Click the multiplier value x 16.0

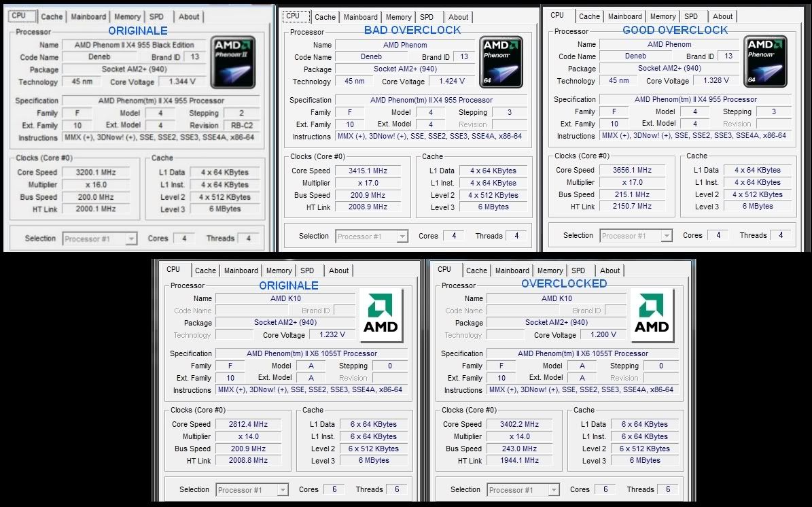pyautogui.click(x=96, y=184)
